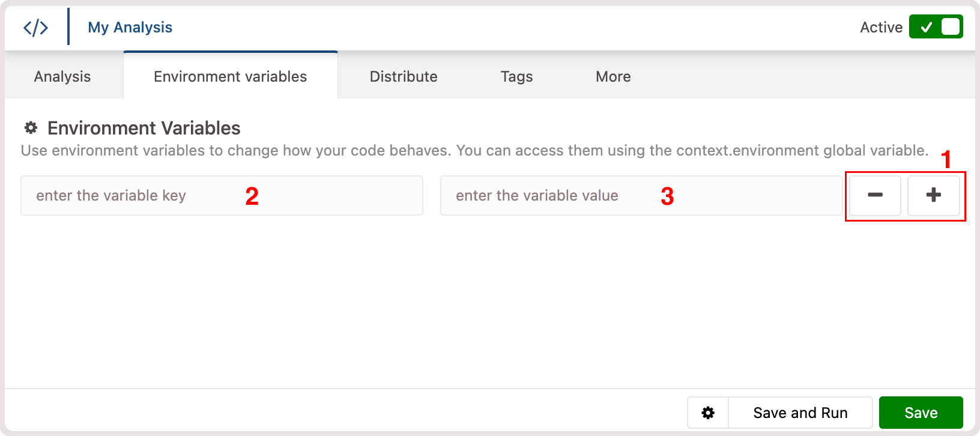Viewport: 980px width, 436px height.
Task: Toggle the Active switch off
Action: 936,27
